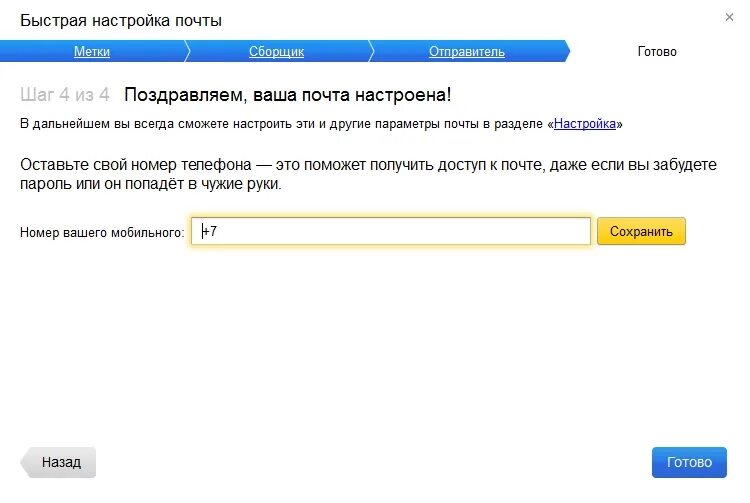Click the heading Поздравляем, ваша почта настроена!
This screenshot has width=750, height=503.
pyautogui.click(x=287, y=95)
